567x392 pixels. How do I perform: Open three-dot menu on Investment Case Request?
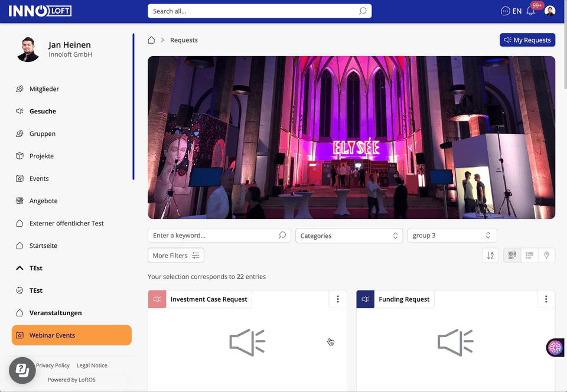click(x=337, y=299)
